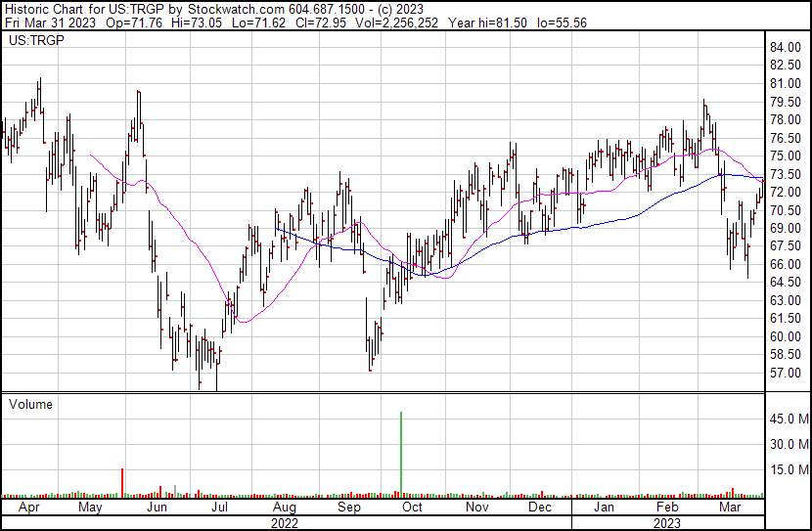Select the Dec label on time axis

[x=539, y=509]
